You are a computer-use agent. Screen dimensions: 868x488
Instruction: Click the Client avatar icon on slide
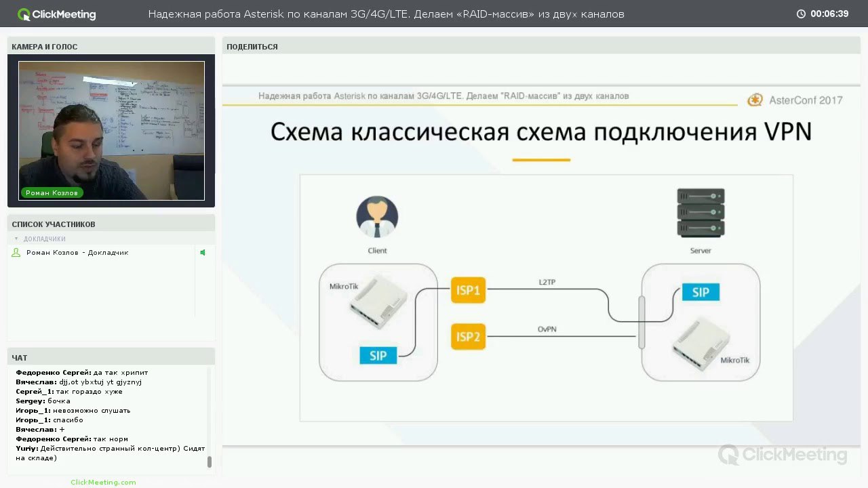coord(377,217)
